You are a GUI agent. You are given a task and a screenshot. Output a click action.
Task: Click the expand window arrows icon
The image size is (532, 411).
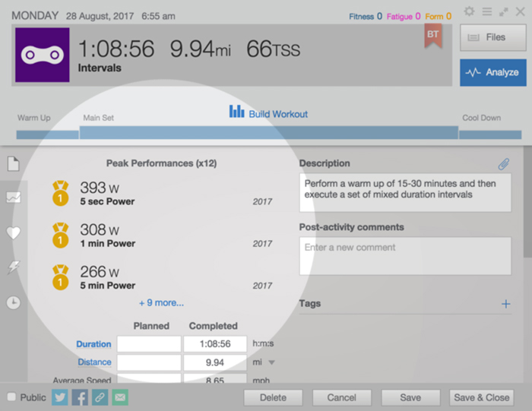point(503,12)
